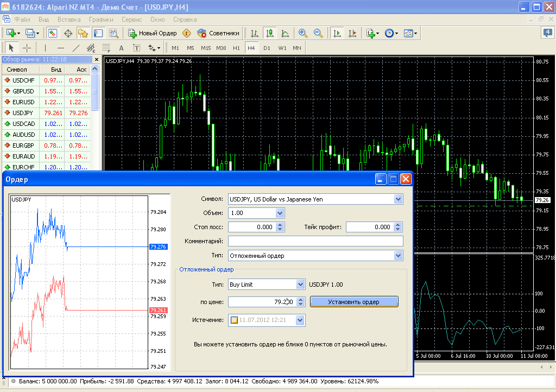Select the crosshair cursor tool
Viewport: 556px width, 392px height.
coord(27,48)
